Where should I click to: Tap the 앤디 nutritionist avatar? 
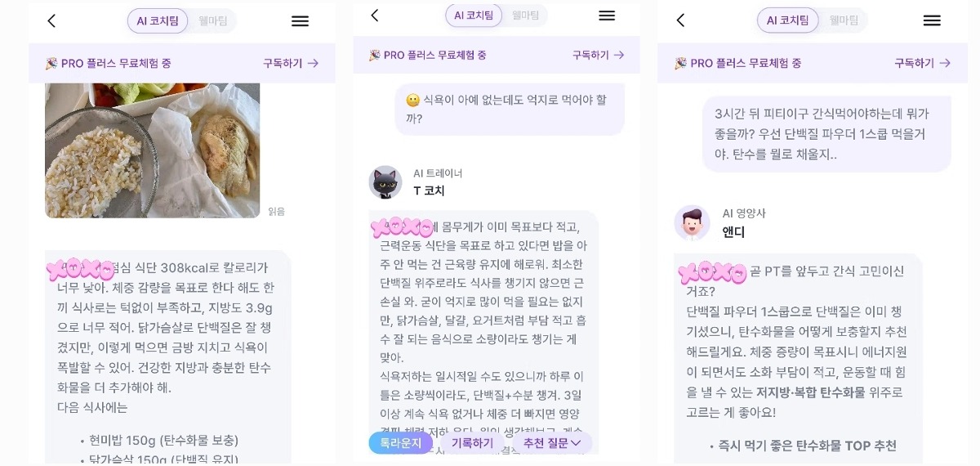point(692,222)
